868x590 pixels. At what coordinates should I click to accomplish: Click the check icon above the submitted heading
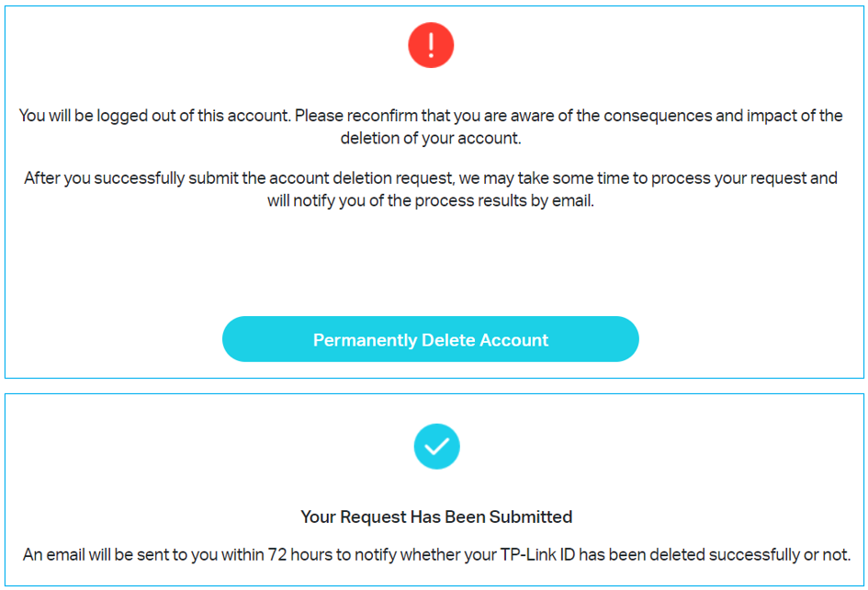pyautogui.click(x=436, y=447)
